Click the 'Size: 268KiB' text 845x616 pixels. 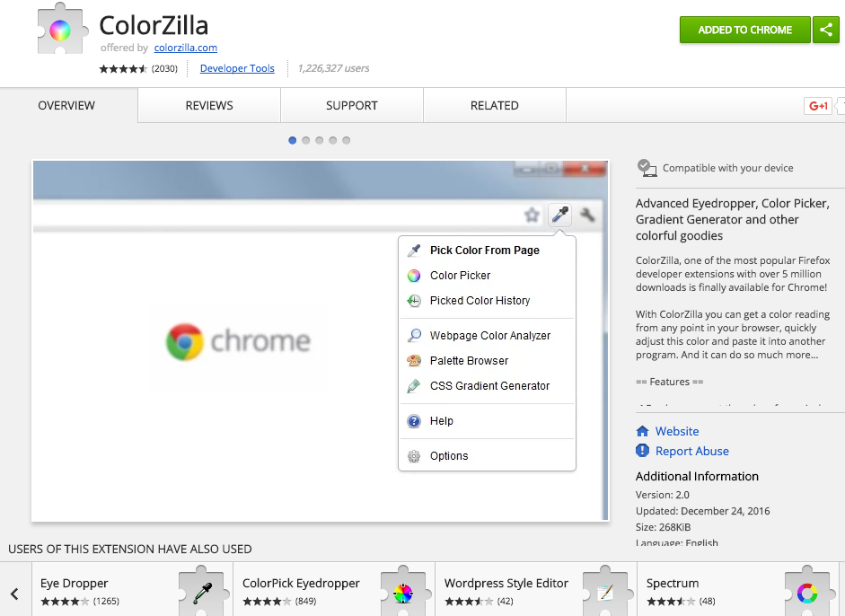coord(663,527)
